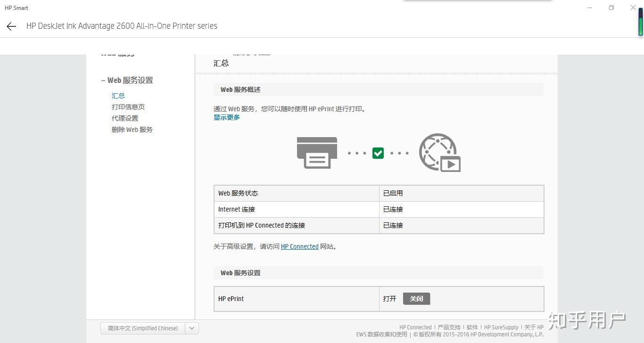This screenshot has height=343, width=644.
Task: Close the HP Smart window
Action: 633,8
